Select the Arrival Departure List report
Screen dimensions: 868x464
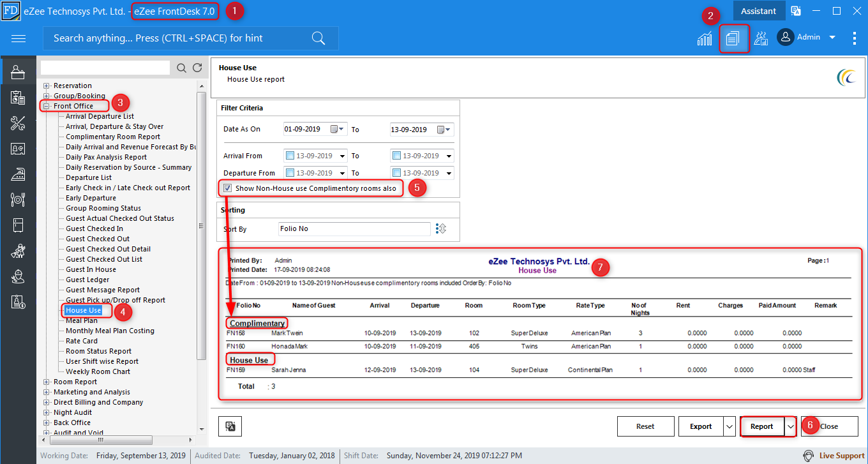click(x=100, y=116)
